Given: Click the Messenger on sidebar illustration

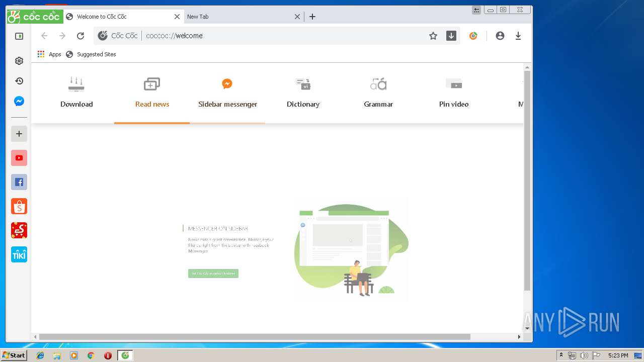Looking at the screenshot, I should 351,249.
